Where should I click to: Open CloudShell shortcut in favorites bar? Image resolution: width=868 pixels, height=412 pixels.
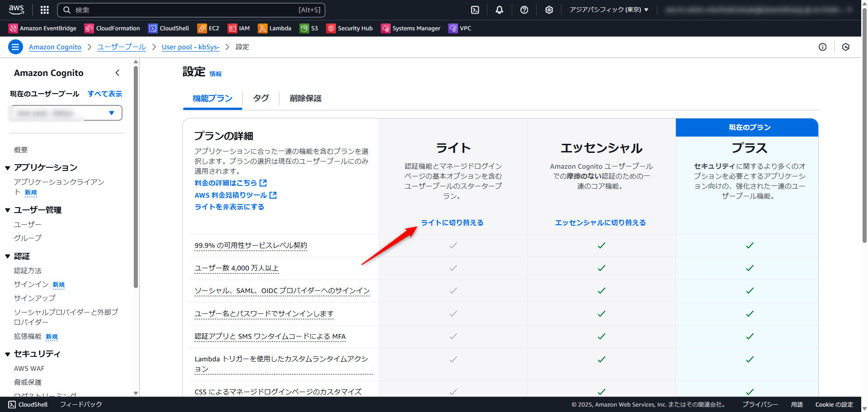[x=169, y=28]
